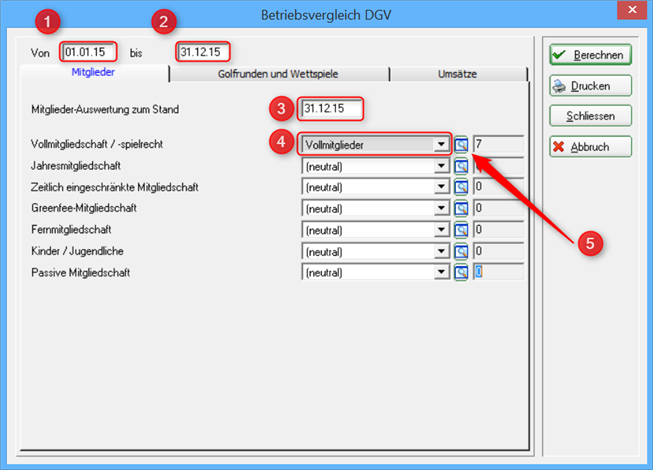The height and width of the screenshot is (470, 653).
Task: Click the Greenfee-Mitgliedschaft label
Action: 84,208
